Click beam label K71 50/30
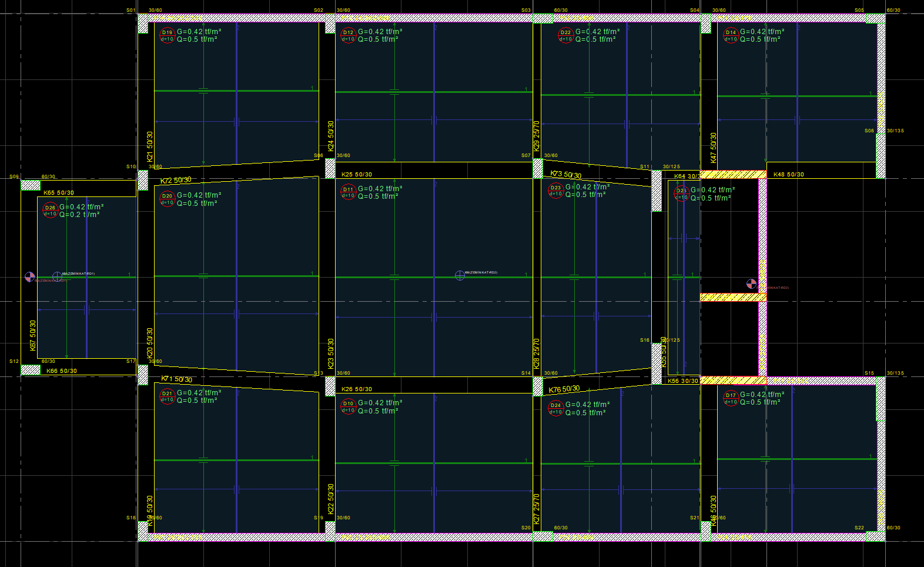Viewport: 924px width, 567px height. pos(176,379)
